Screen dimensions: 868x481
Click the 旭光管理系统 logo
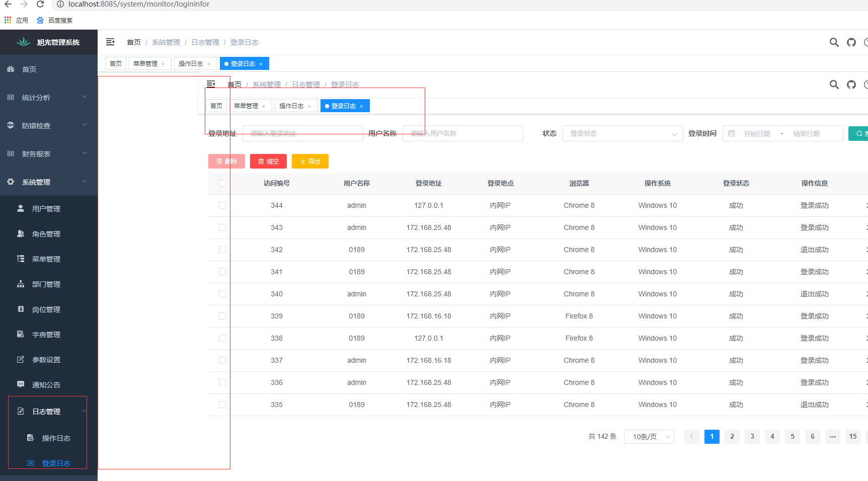coord(23,42)
